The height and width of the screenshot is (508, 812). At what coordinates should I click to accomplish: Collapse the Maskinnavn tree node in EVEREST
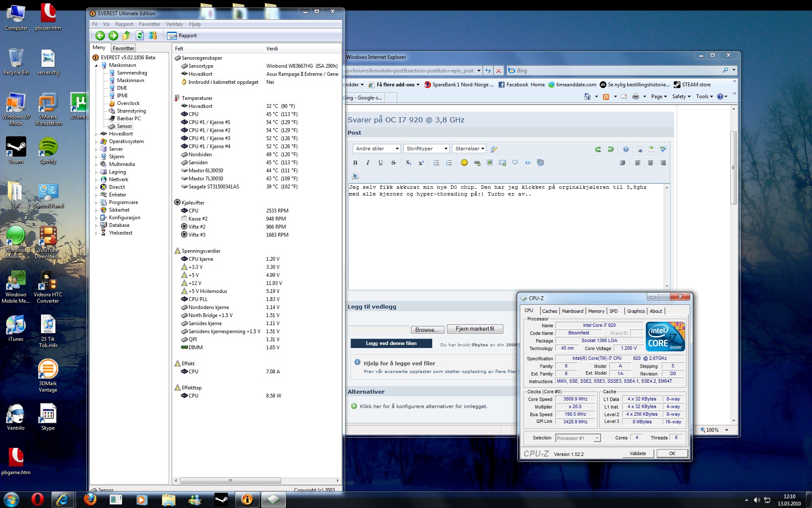pyautogui.click(x=96, y=66)
